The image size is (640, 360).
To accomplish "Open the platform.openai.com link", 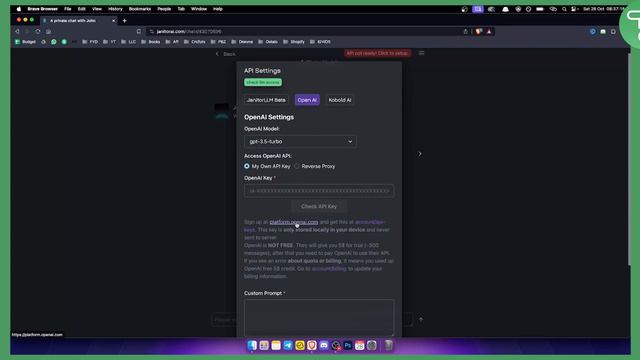I will pyautogui.click(x=293, y=222).
